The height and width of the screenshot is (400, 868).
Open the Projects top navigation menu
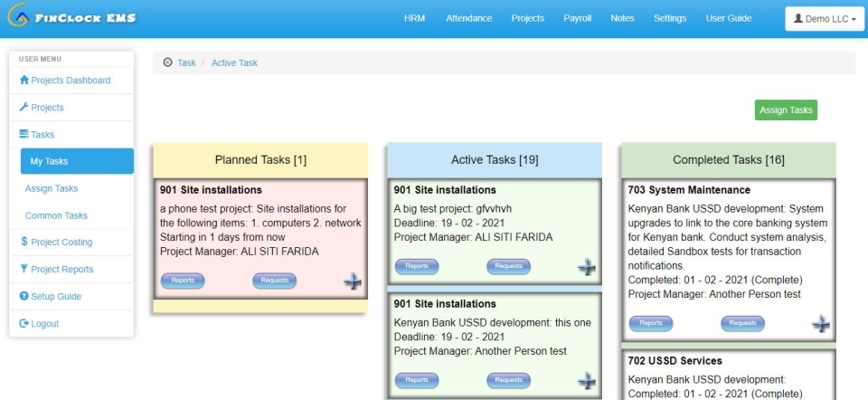(527, 18)
